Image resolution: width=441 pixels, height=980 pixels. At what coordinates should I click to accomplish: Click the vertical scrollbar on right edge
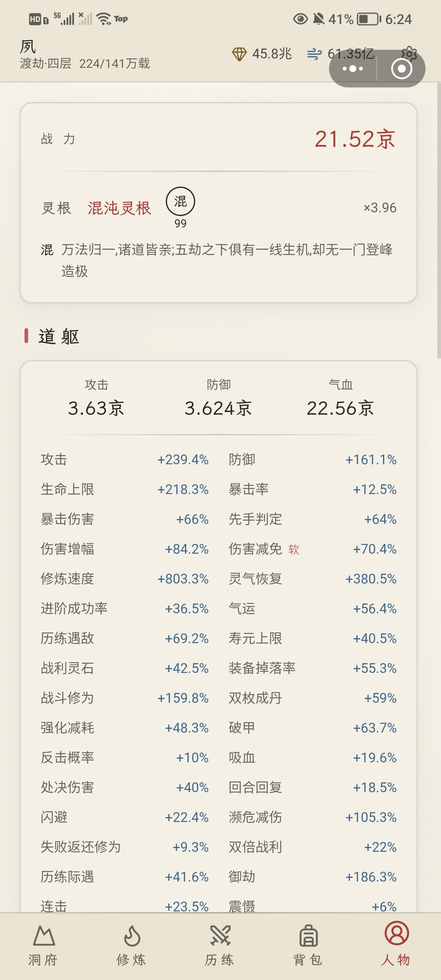tap(439, 220)
